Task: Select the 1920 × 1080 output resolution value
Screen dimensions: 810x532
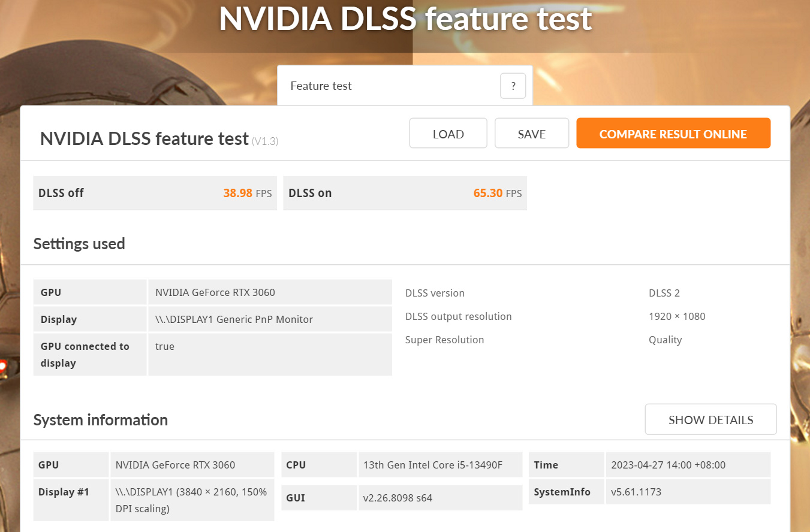Action: pos(677,316)
